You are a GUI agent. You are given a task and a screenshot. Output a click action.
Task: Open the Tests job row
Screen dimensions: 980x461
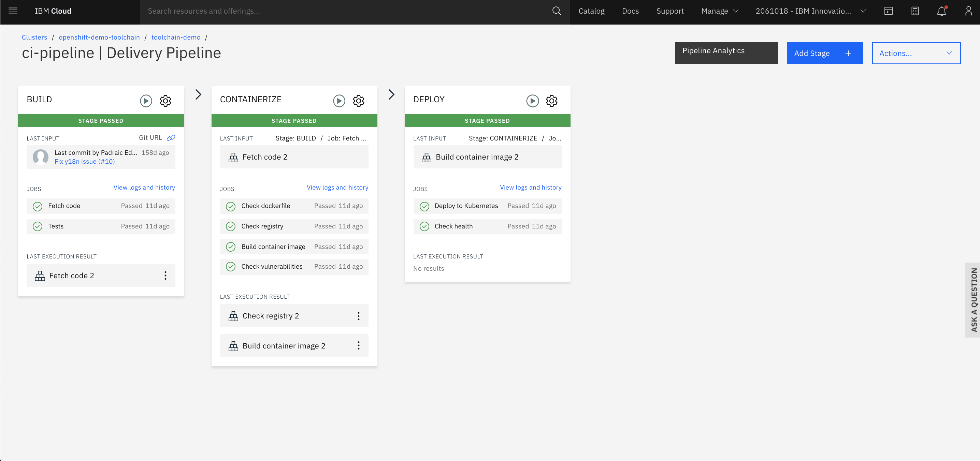click(x=101, y=226)
